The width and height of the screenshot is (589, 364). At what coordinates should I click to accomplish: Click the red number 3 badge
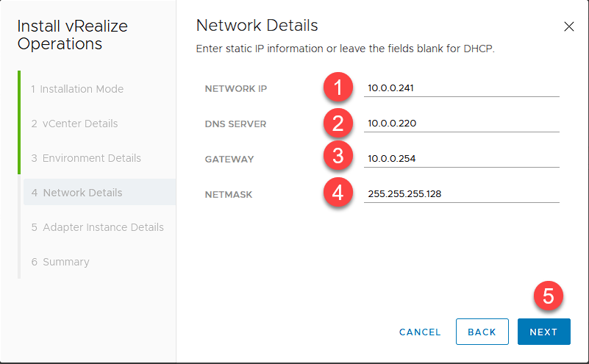pyautogui.click(x=338, y=158)
